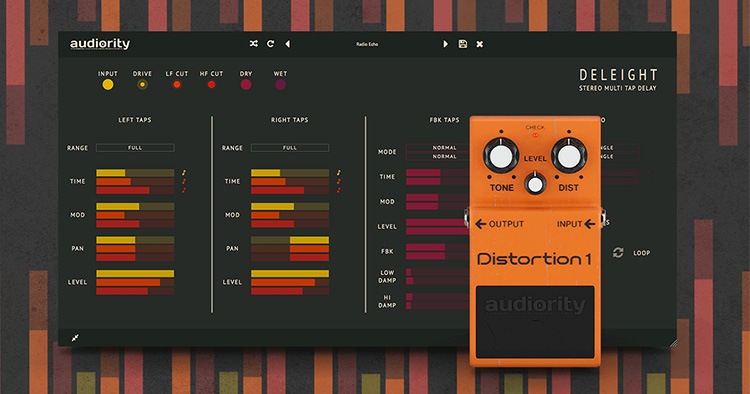
Task: Click the upper FBK Taps LEVEL slider
Action: click(438, 222)
